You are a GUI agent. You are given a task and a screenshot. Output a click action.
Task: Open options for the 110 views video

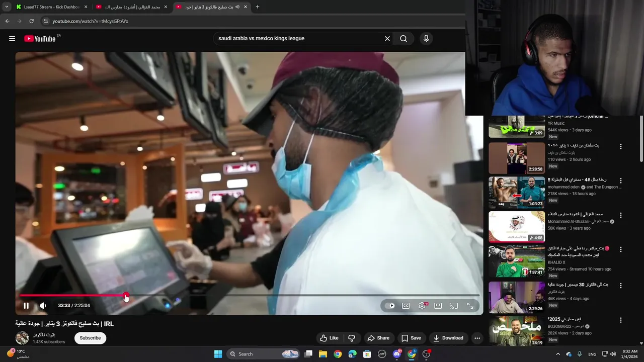[620, 147]
